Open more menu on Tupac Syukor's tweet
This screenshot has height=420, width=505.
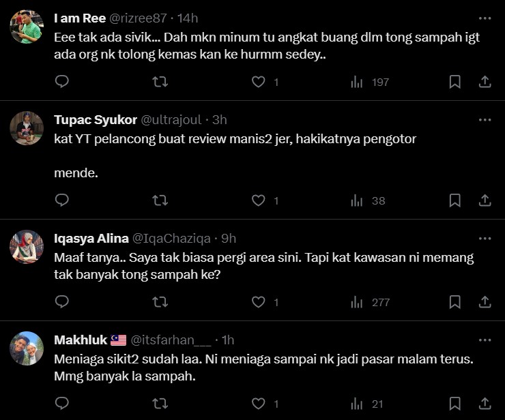click(485, 120)
